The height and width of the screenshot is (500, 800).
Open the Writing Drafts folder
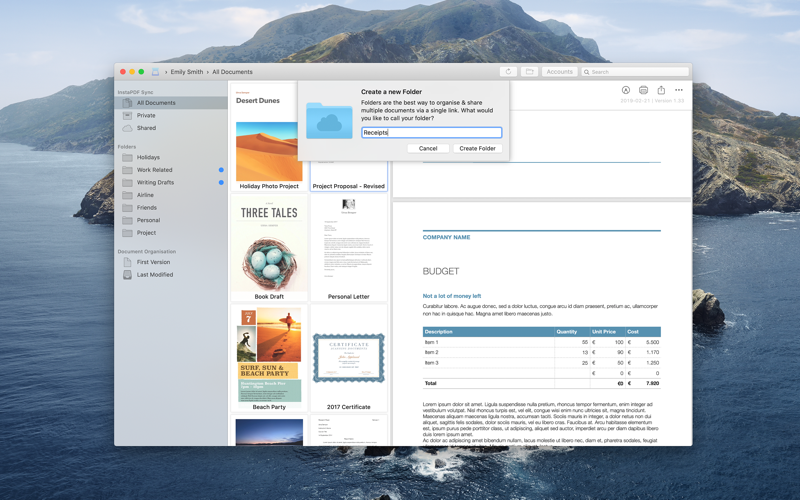tap(155, 183)
